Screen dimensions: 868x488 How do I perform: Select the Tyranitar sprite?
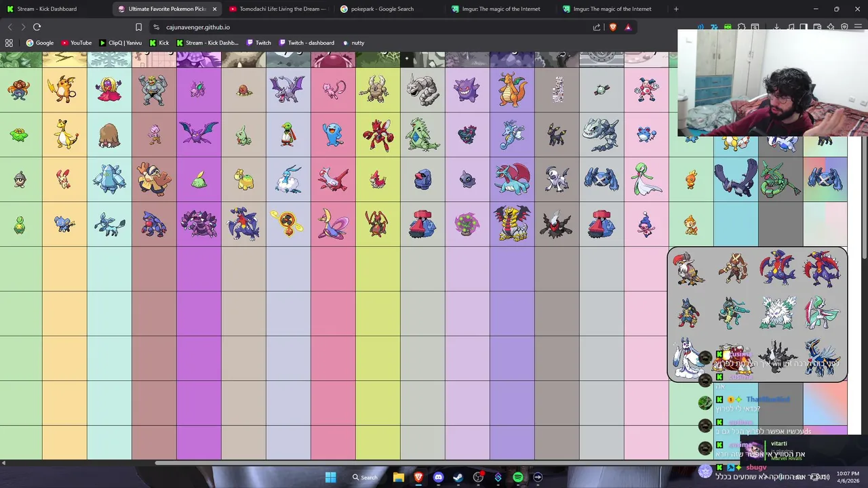point(422,134)
